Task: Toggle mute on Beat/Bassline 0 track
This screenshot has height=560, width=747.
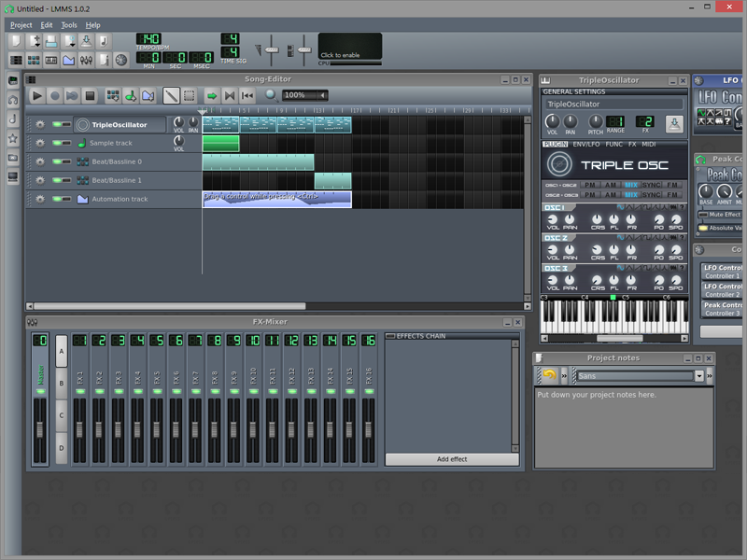Action: pos(58,161)
